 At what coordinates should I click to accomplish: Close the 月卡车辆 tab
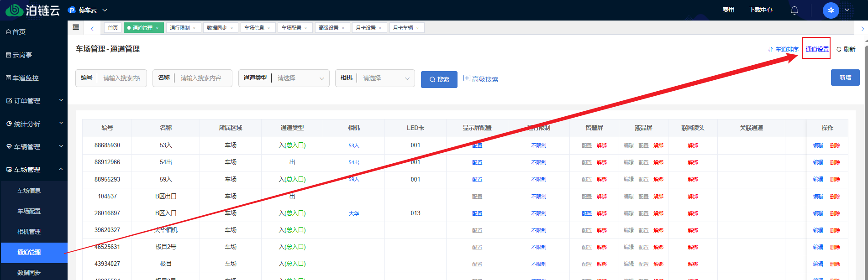(417, 28)
